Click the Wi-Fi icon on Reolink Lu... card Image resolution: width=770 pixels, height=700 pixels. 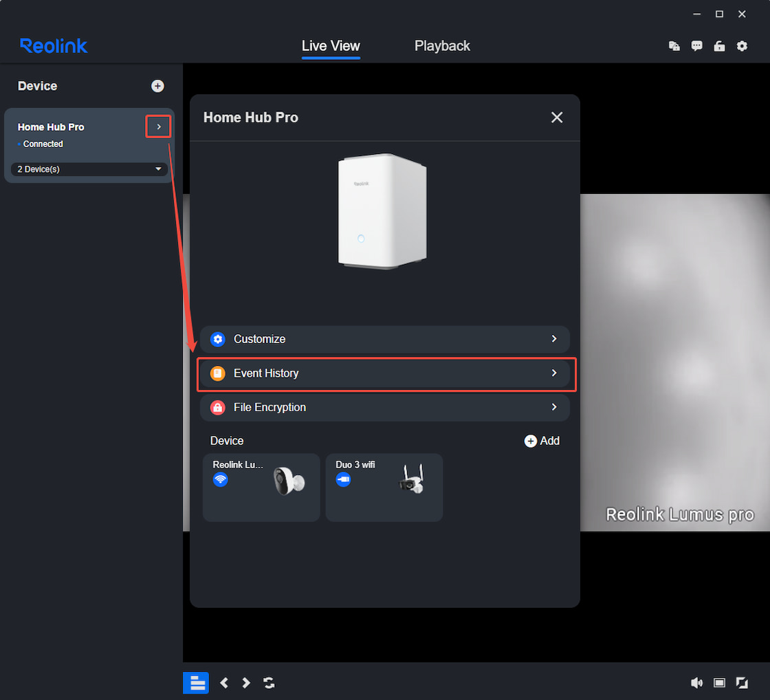(x=221, y=479)
